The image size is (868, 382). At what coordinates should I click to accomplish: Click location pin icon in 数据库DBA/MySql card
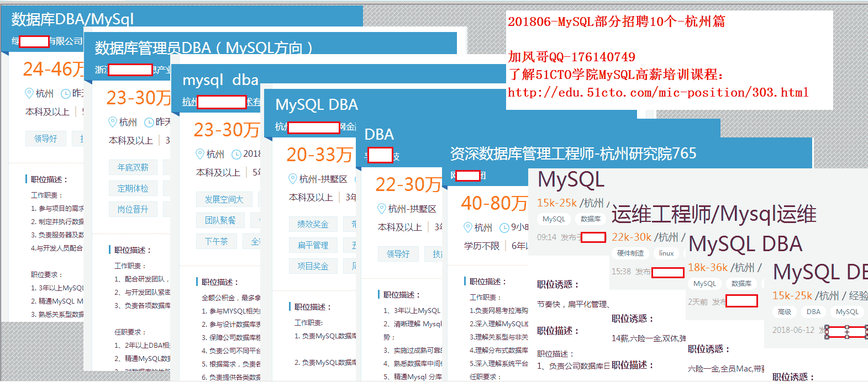29,93
